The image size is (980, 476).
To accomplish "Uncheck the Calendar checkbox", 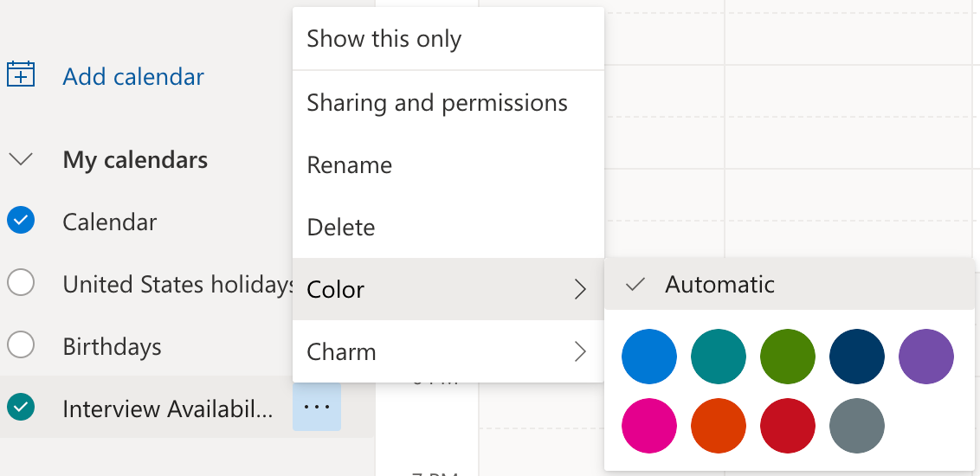I will click(x=21, y=221).
